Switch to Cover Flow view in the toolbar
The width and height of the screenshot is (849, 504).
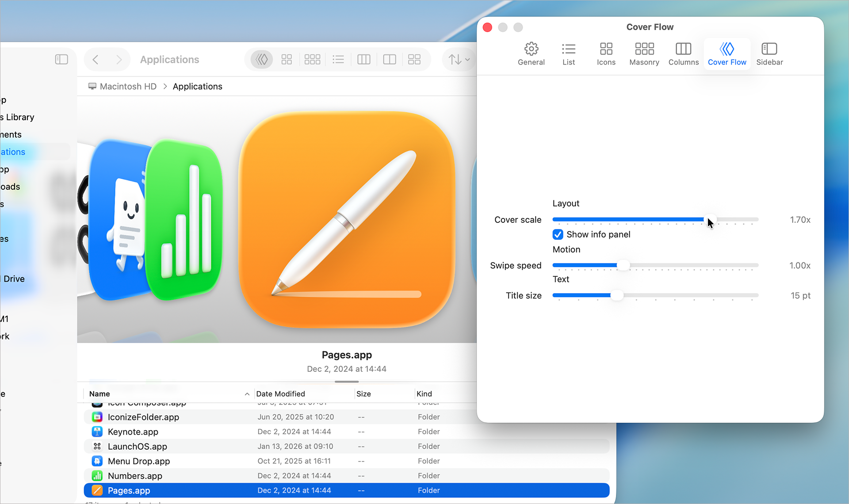pyautogui.click(x=261, y=59)
